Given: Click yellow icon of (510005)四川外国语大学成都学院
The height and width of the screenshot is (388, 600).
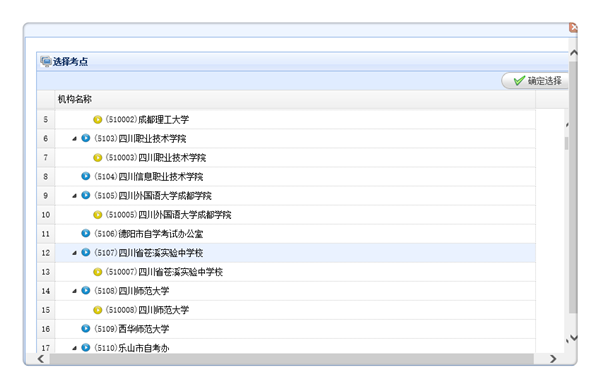Looking at the screenshot, I should (x=98, y=215).
